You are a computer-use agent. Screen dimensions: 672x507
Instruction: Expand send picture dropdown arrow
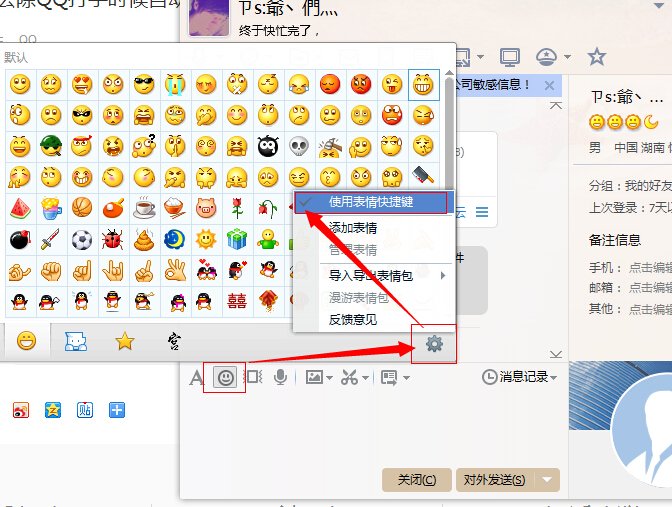(x=329, y=378)
